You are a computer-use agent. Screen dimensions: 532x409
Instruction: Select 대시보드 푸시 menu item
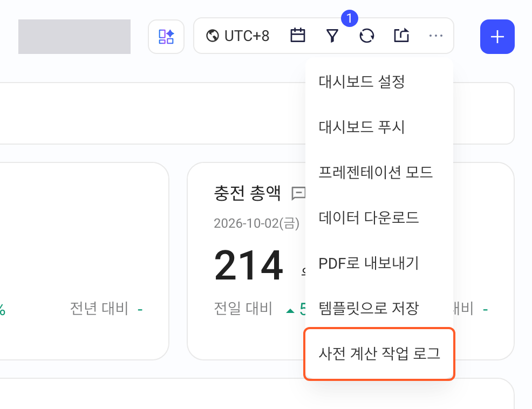tap(379, 127)
